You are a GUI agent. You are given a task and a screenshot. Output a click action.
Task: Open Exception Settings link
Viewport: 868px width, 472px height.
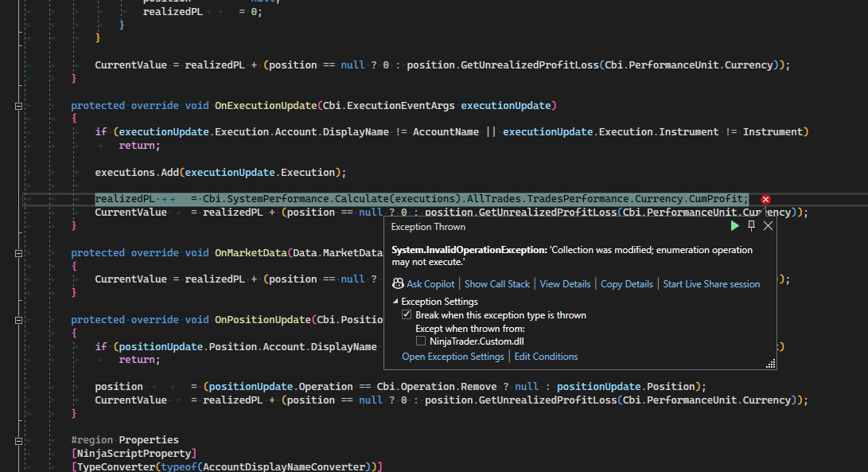(453, 357)
